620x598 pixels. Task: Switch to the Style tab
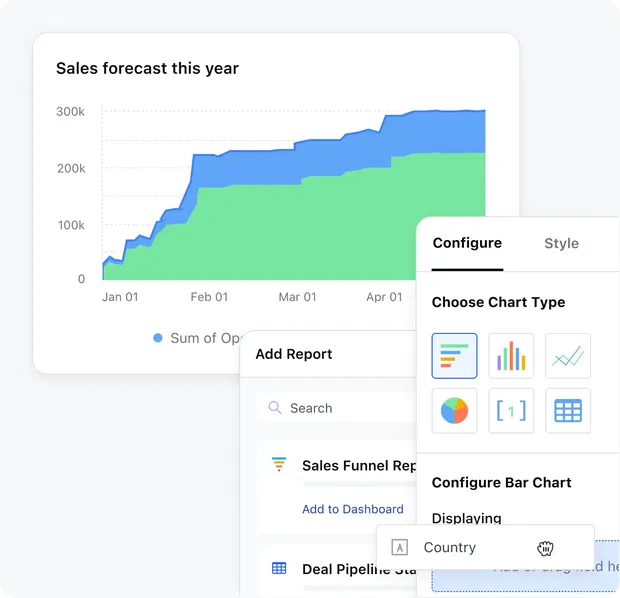561,243
